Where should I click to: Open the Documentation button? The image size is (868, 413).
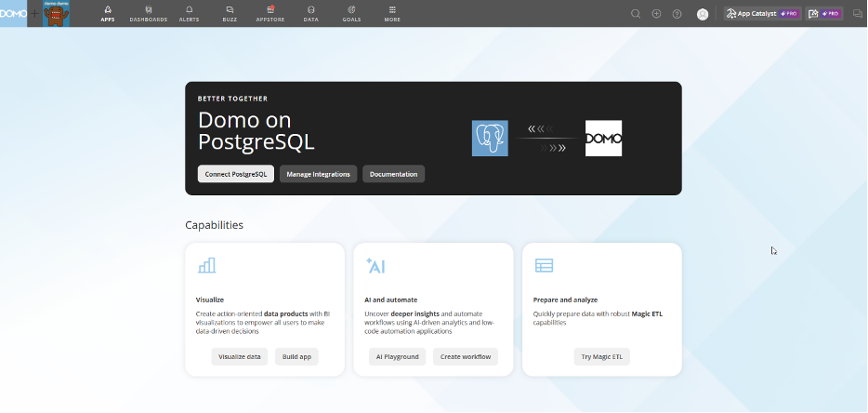[394, 174]
